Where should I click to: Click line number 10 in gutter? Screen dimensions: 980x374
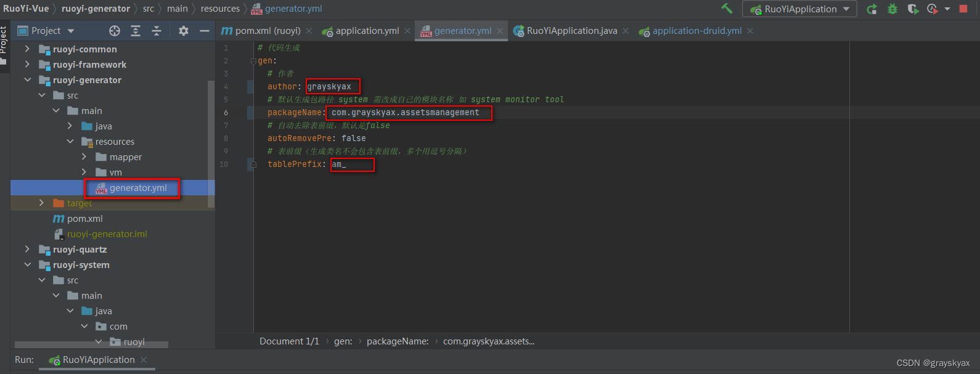(x=223, y=165)
